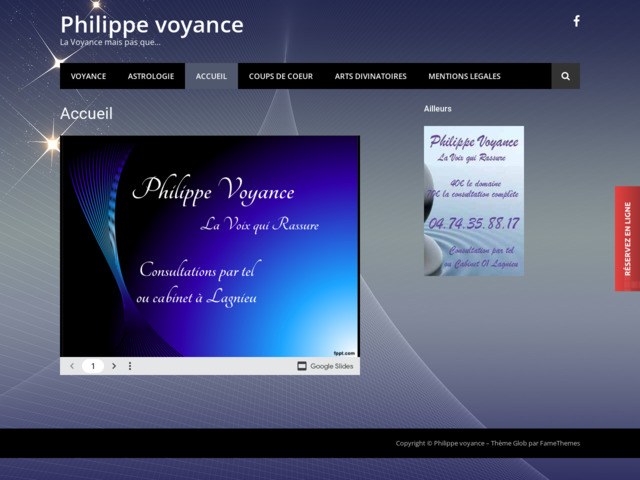Go to previous slide arrow

[x=72, y=366]
